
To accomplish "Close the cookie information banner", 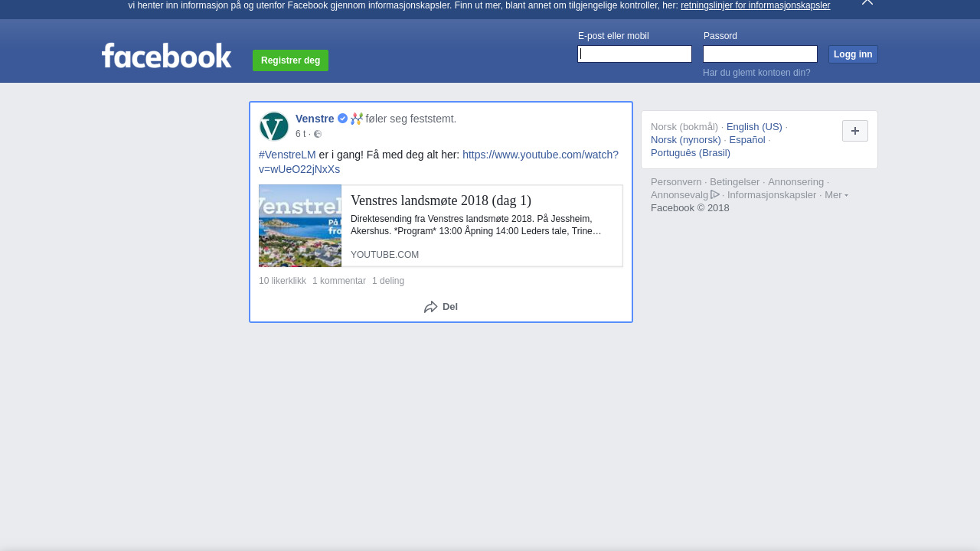I will (867, 2).
